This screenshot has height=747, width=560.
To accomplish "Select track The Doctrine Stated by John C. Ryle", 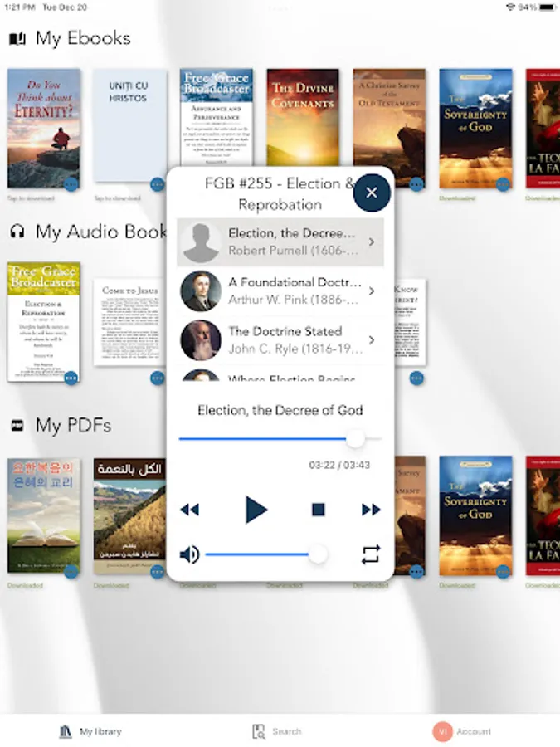I will (x=280, y=340).
